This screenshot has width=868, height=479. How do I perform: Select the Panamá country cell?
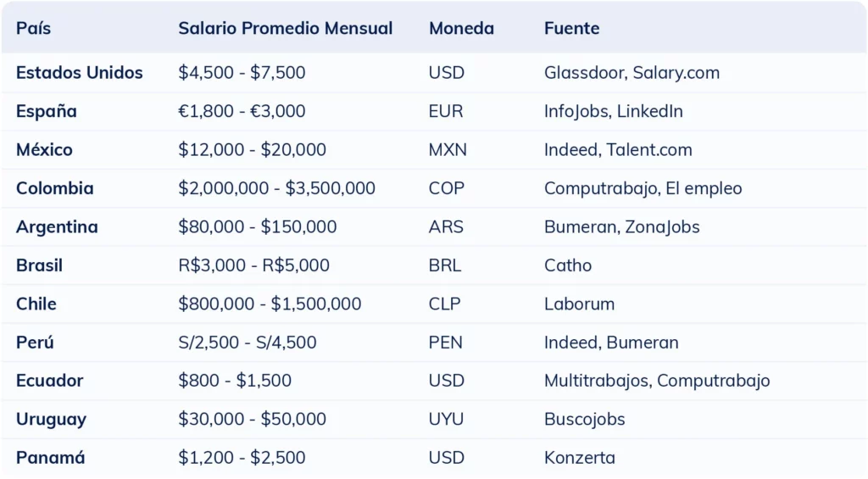pos(51,458)
